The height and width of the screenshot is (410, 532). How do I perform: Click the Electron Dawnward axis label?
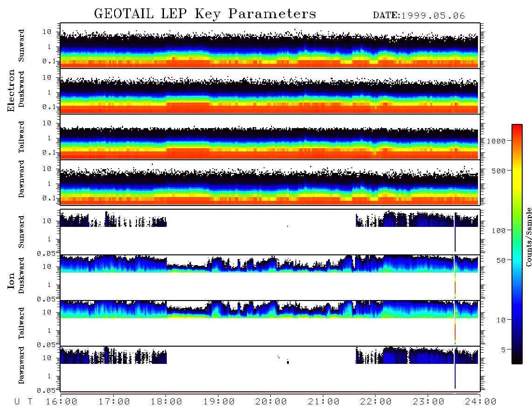21,179
